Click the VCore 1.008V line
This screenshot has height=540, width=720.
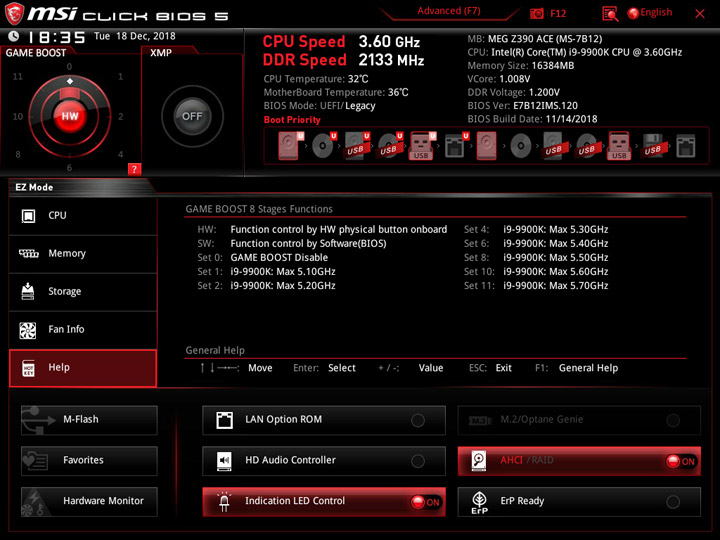coord(499,79)
